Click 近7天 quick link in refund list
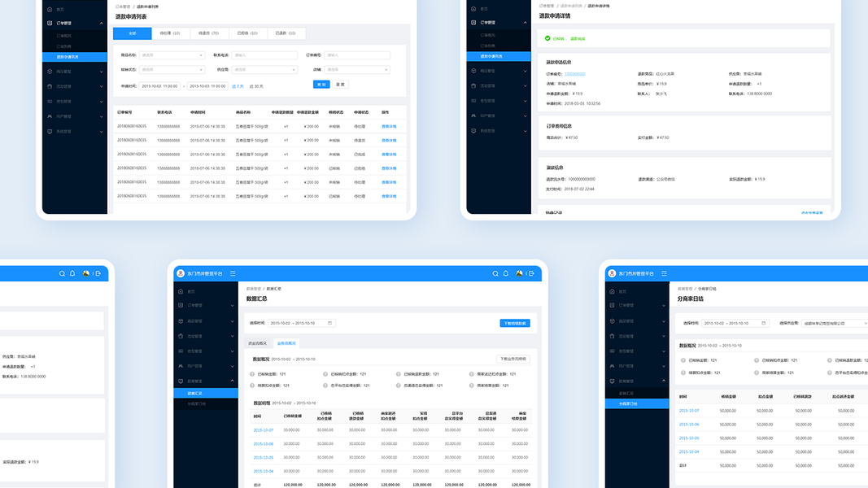This screenshot has height=488, width=868. [x=238, y=86]
